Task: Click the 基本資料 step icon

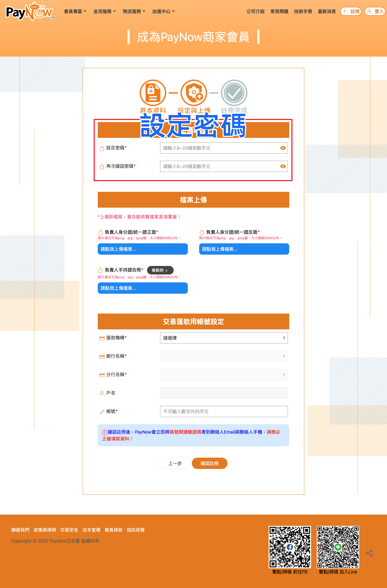Action: click(153, 93)
